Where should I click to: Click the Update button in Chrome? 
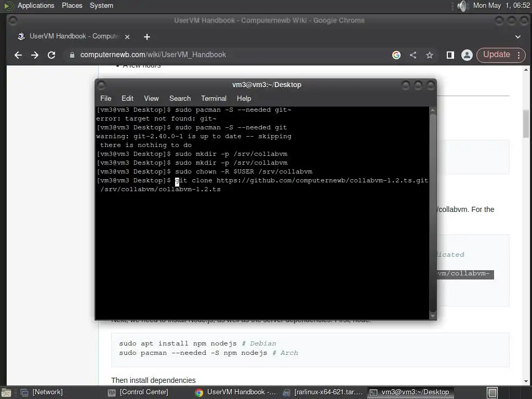click(496, 55)
